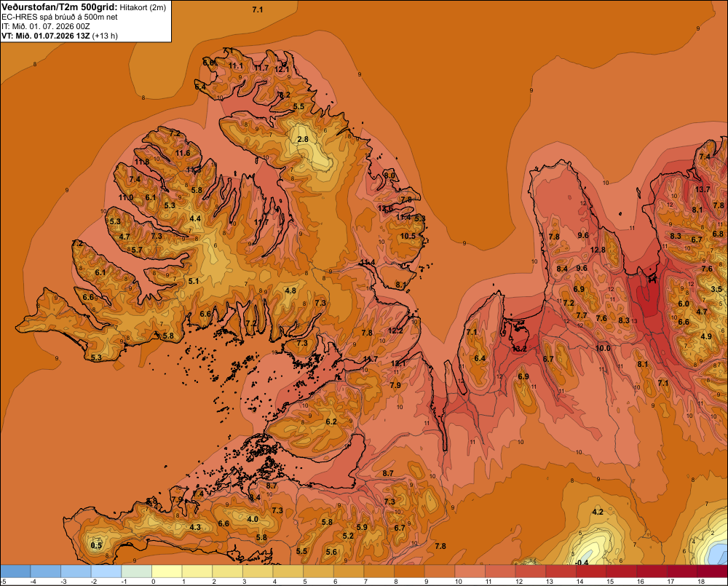This screenshot has width=728, height=586.
Task: Click the pale yellow swatch between 0 and 1
Action: coord(167,571)
